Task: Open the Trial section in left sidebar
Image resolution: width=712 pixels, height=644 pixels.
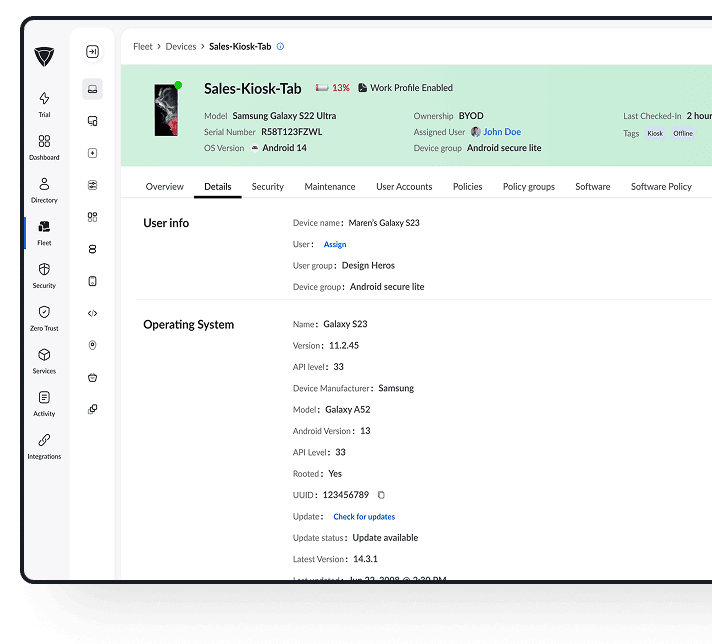Action: [x=44, y=103]
